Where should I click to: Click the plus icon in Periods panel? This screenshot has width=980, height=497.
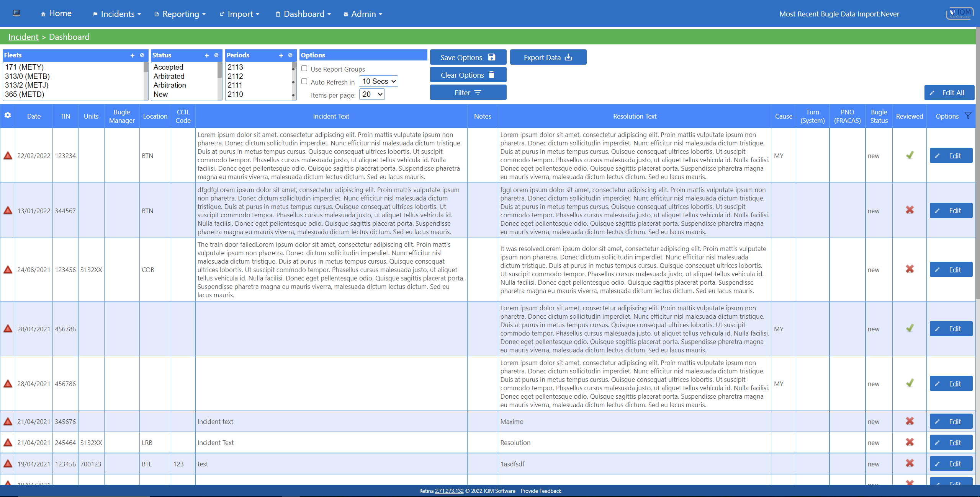click(281, 55)
